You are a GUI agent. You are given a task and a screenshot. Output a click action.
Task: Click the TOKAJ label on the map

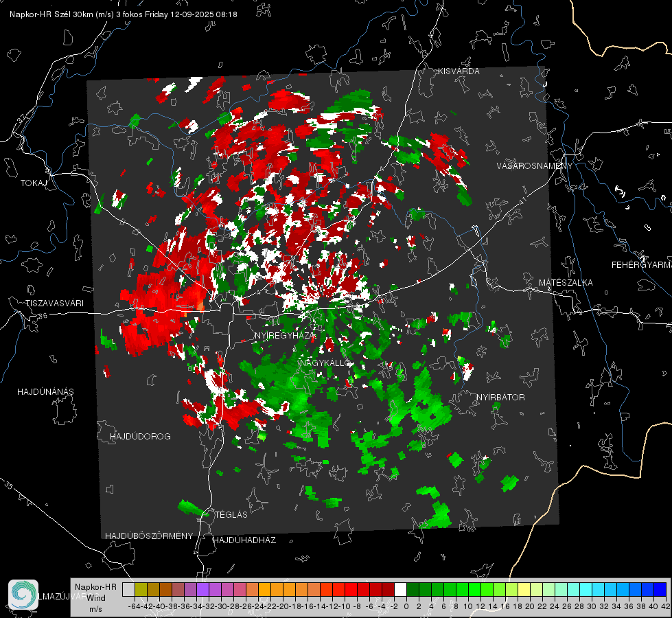point(34,183)
